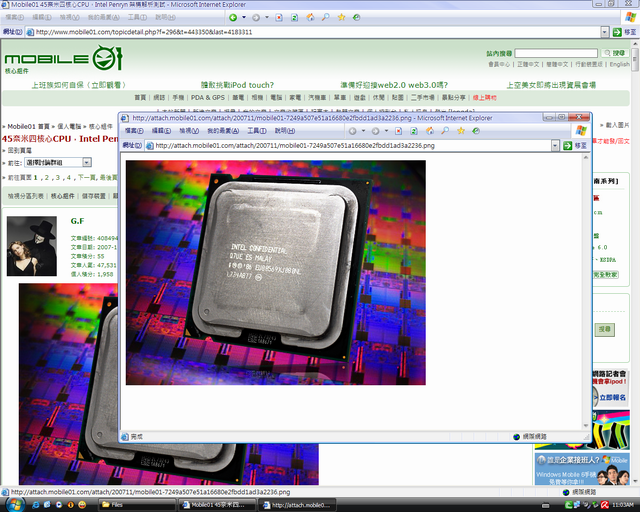Click Stop icon in main Mobile01 window toolbar
This screenshot has height=512, width=640.
click(279, 18)
